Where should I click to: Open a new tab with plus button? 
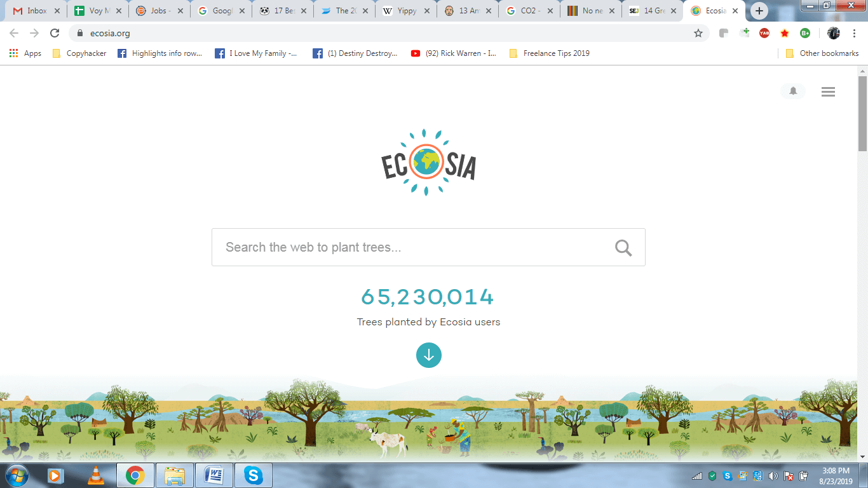tap(759, 11)
